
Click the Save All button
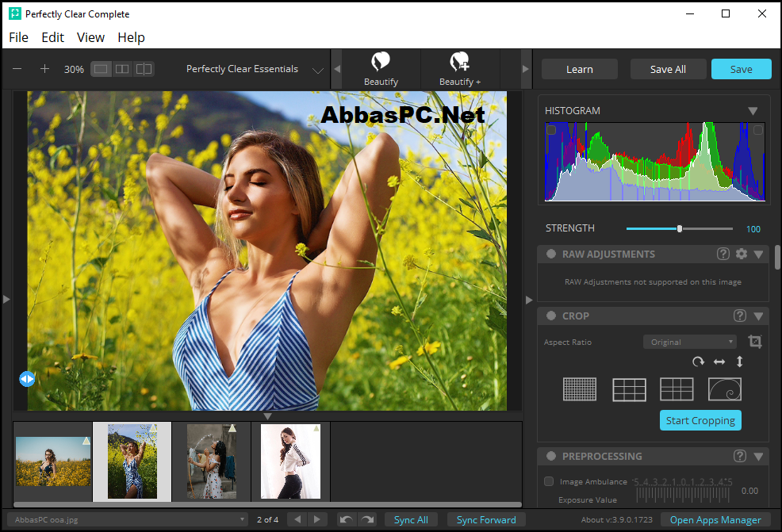668,69
